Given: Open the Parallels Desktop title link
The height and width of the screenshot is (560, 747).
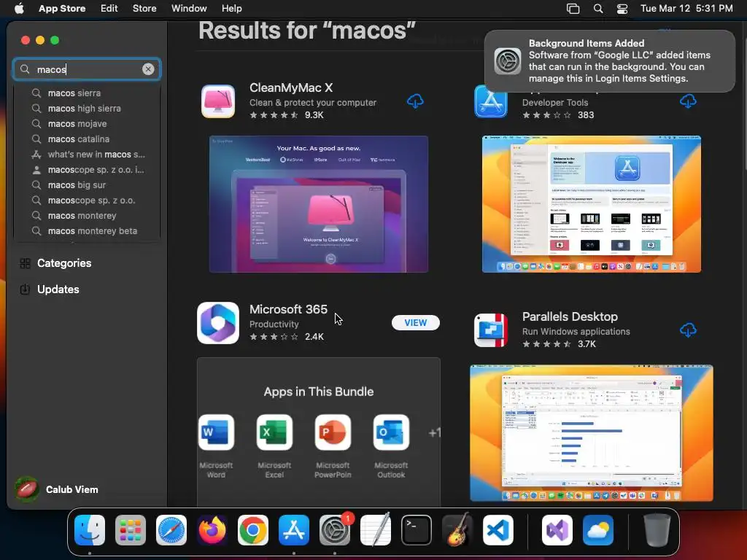Looking at the screenshot, I should (x=570, y=316).
